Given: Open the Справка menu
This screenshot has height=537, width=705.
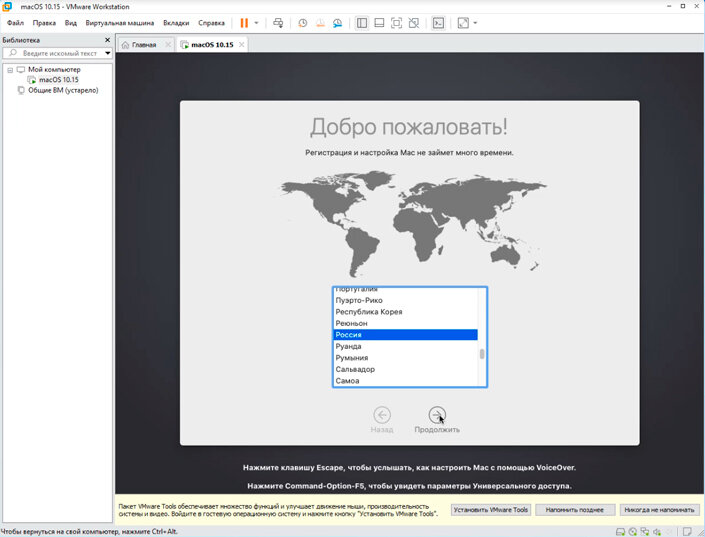Looking at the screenshot, I should click(x=211, y=23).
